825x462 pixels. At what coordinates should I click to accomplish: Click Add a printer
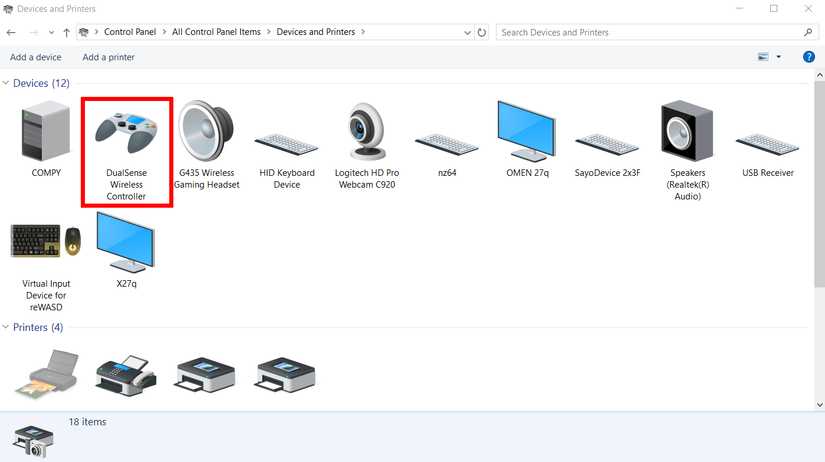[108, 57]
